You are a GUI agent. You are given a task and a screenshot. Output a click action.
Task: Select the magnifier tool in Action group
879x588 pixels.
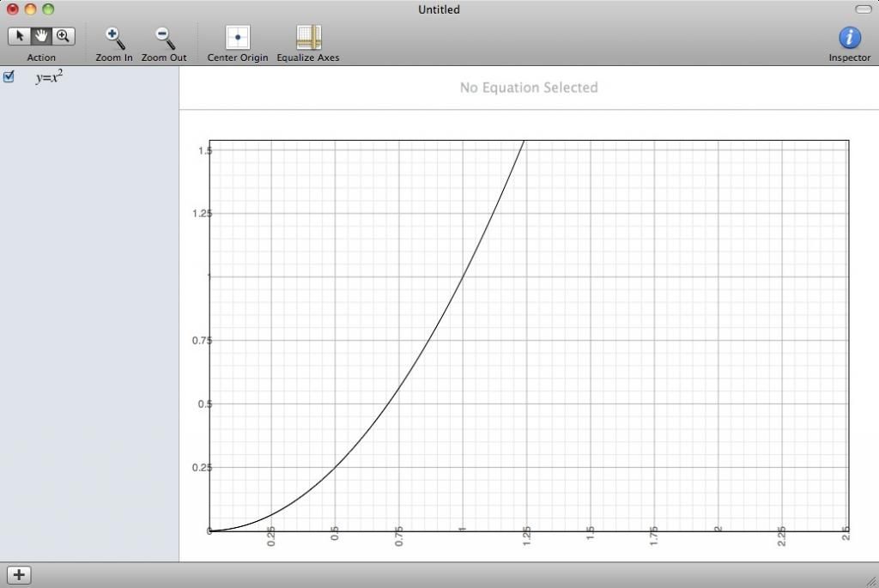click(x=63, y=36)
